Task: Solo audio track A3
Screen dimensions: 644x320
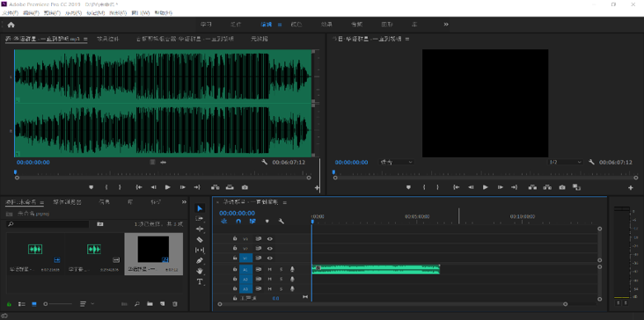Action: (x=282, y=289)
